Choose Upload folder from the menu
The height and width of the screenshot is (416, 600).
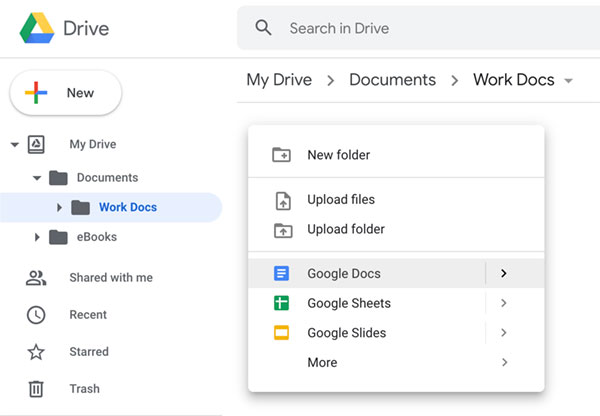click(396, 229)
